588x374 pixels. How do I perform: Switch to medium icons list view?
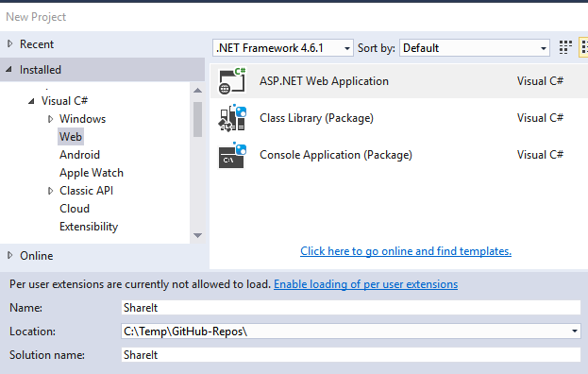click(584, 47)
